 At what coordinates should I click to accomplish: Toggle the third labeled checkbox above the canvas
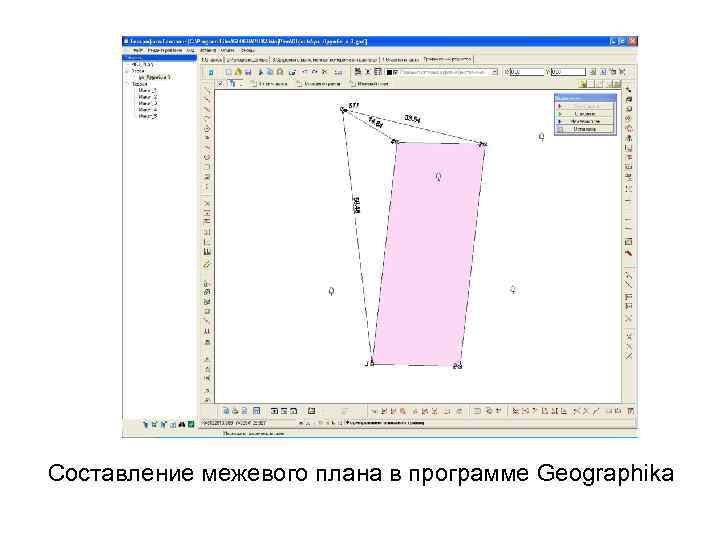tap(352, 84)
